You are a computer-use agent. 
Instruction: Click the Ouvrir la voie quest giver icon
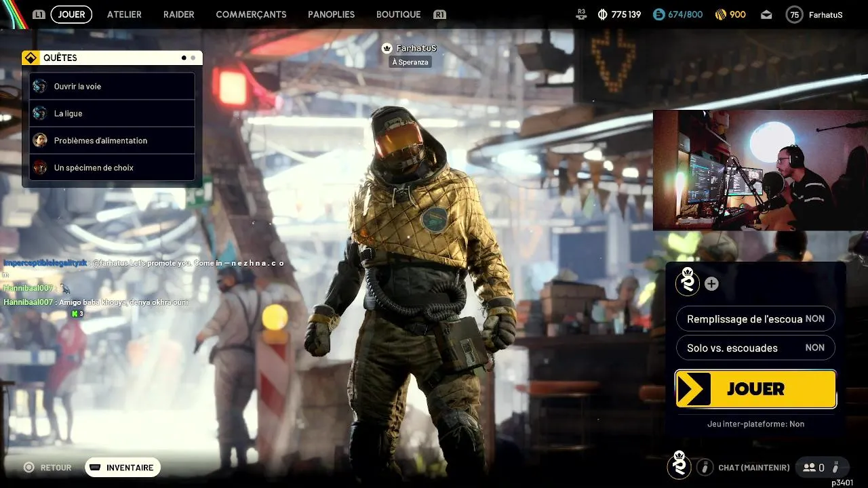[x=40, y=86]
